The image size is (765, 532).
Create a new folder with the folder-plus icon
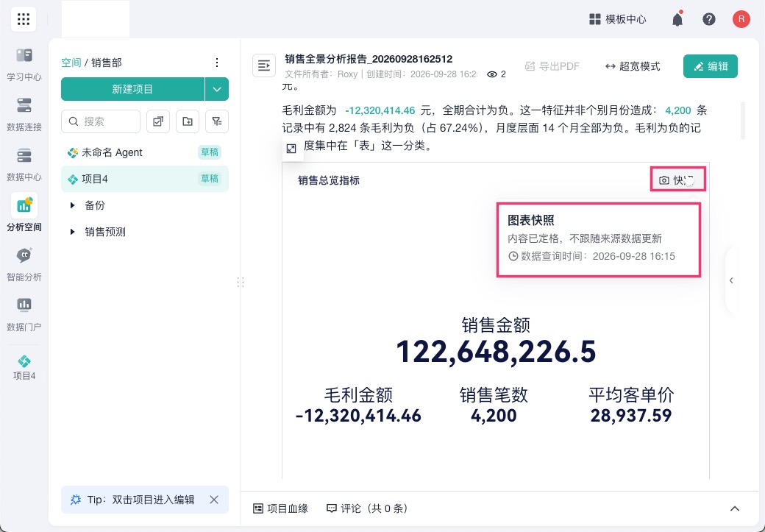point(188,121)
